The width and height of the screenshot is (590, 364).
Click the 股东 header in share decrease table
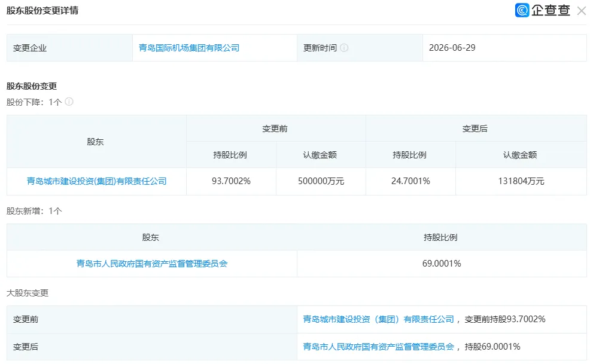pos(95,142)
